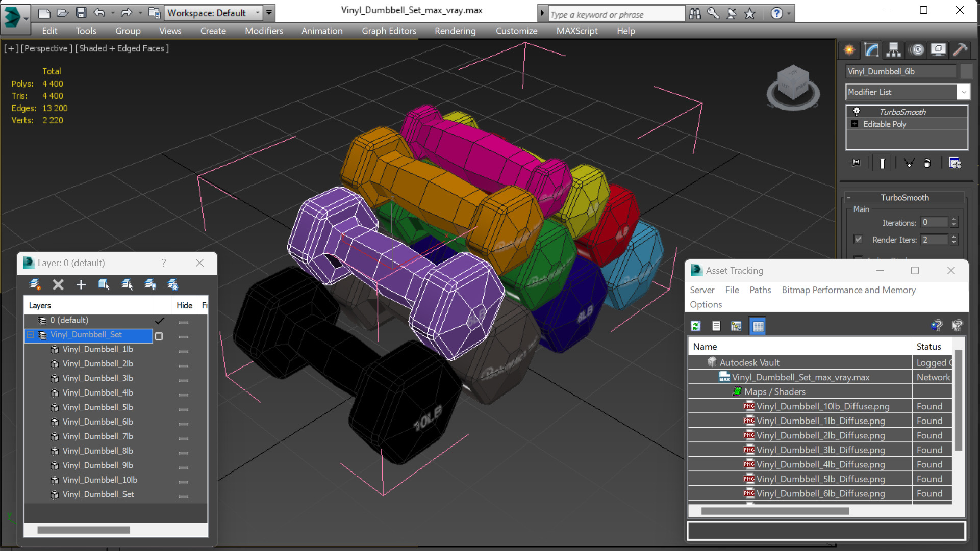Click the object color swatch
The image size is (980, 551).
(x=965, y=72)
